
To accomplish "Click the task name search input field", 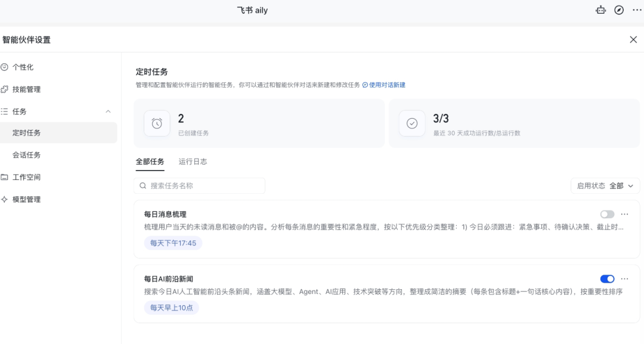I will 199,185.
